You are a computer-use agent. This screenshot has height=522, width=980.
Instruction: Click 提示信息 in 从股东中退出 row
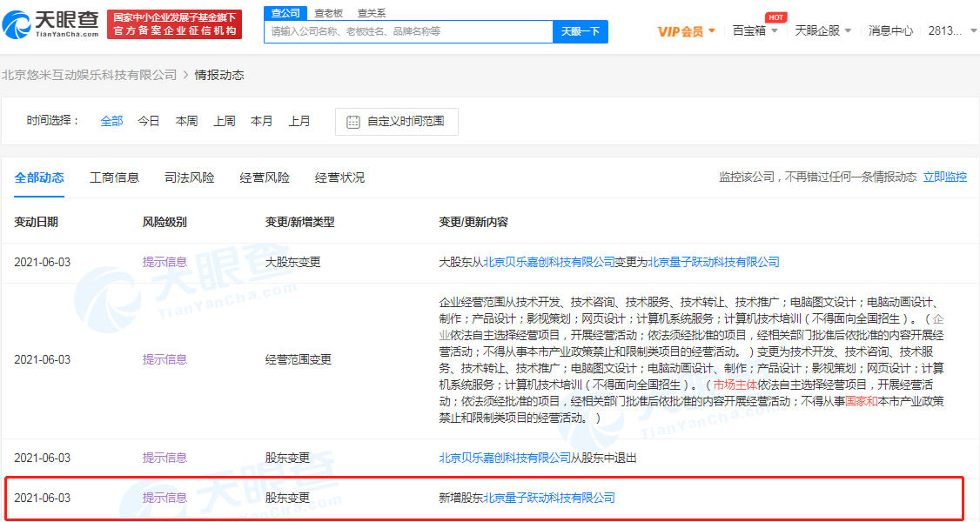point(164,458)
